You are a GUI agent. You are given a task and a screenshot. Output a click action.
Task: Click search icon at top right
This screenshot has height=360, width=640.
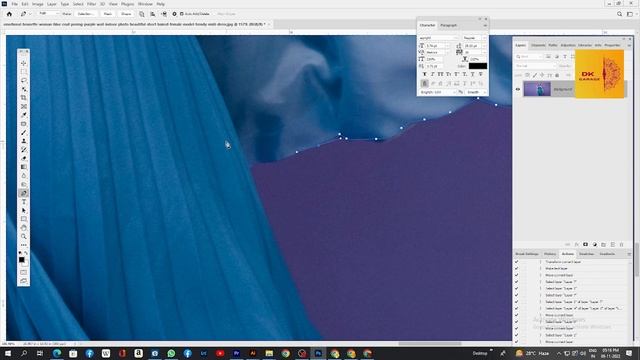tap(620, 14)
